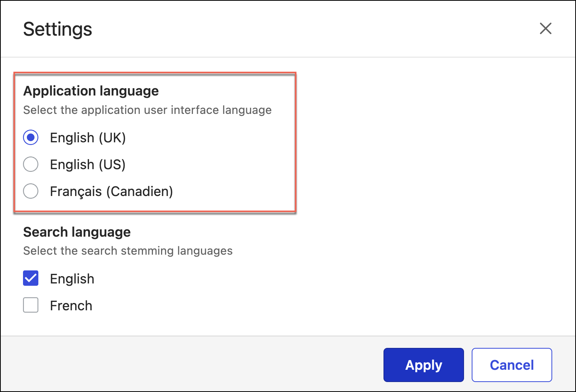Click the Cancel button
This screenshot has width=576, height=392.
512,365
